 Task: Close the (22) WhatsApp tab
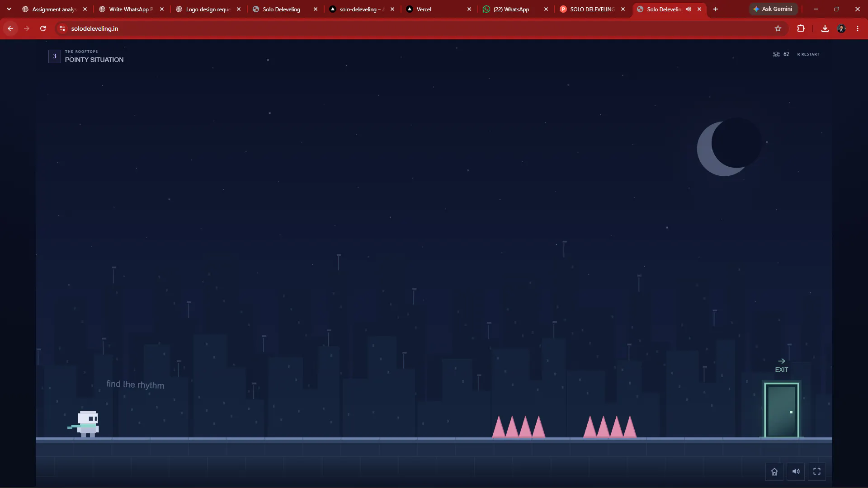(x=546, y=9)
